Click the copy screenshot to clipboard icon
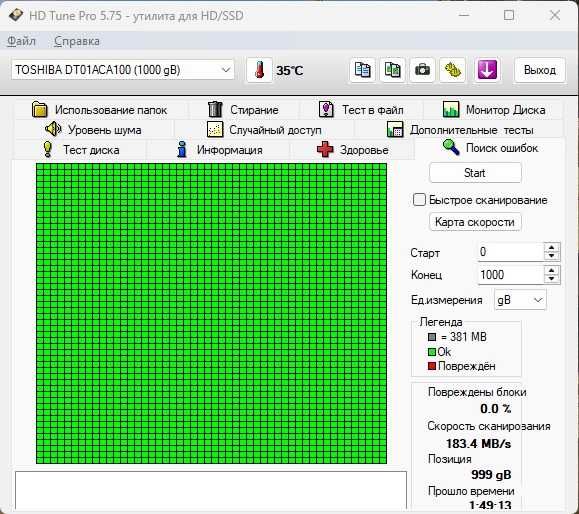Image resolution: width=579 pixels, height=514 pixels. coord(393,70)
